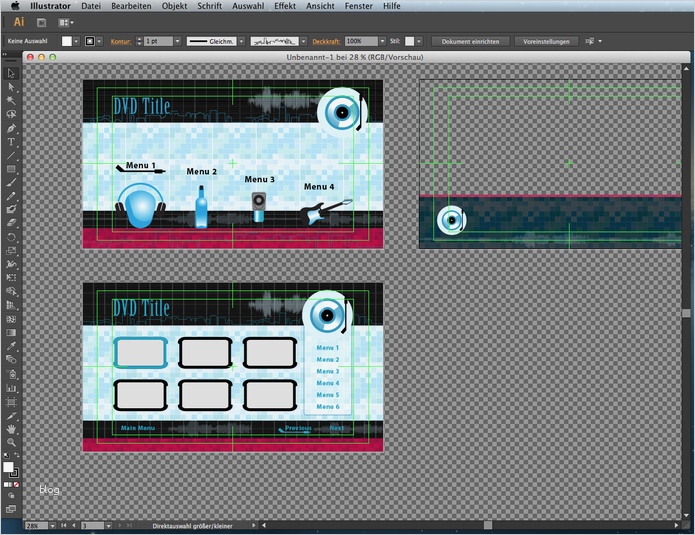
Task: Click the fill color box in toolbox
Action: tap(8, 467)
